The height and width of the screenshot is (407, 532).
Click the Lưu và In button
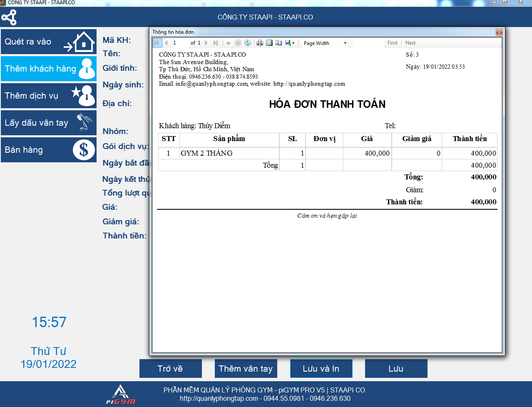tap(321, 369)
